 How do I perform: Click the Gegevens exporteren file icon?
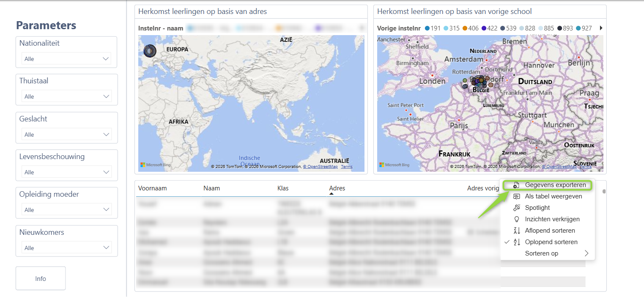pyautogui.click(x=516, y=185)
